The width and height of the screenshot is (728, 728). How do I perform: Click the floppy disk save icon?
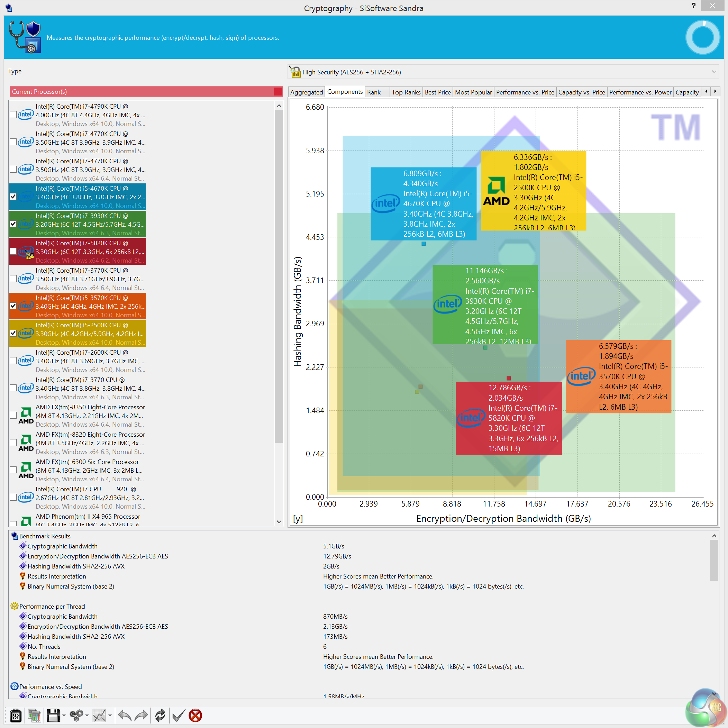(x=53, y=715)
